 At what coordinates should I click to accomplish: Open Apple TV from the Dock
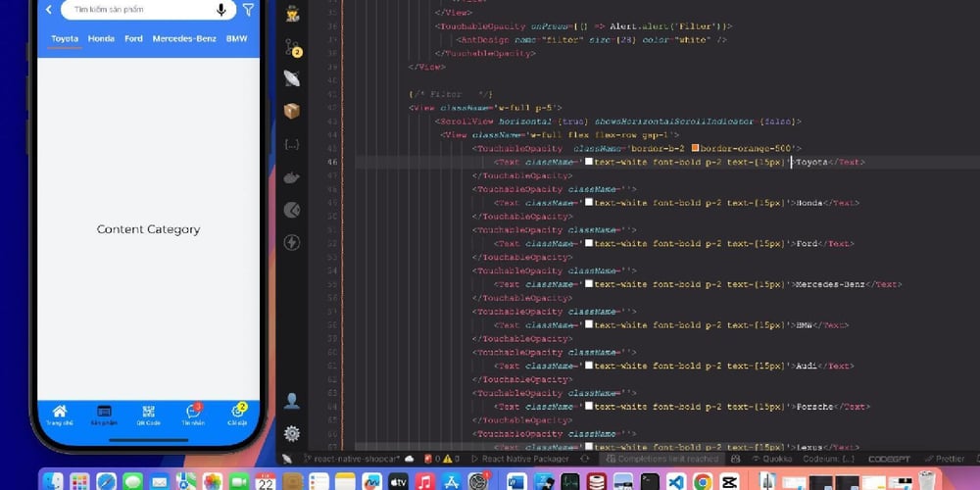[x=398, y=482]
